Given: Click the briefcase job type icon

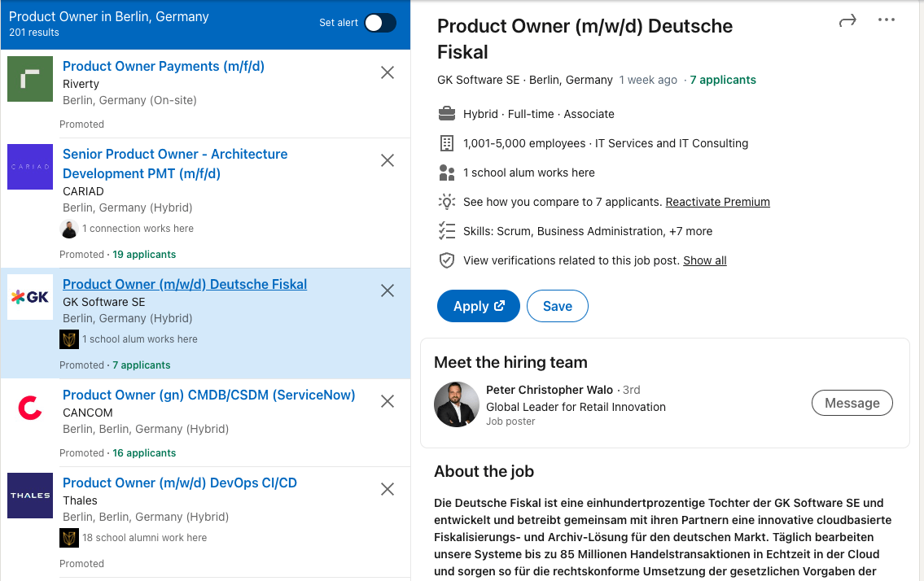Looking at the screenshot, I should click(447, 114).
